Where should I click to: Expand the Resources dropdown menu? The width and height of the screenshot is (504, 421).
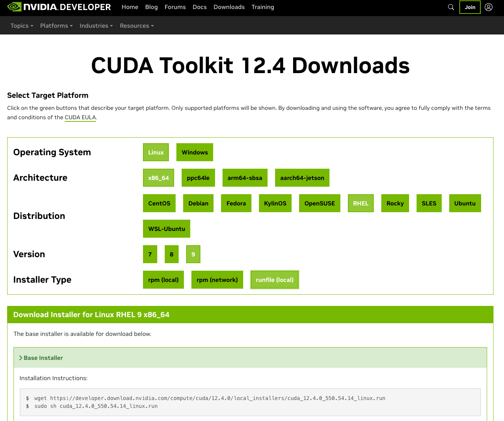pos(137,26)
